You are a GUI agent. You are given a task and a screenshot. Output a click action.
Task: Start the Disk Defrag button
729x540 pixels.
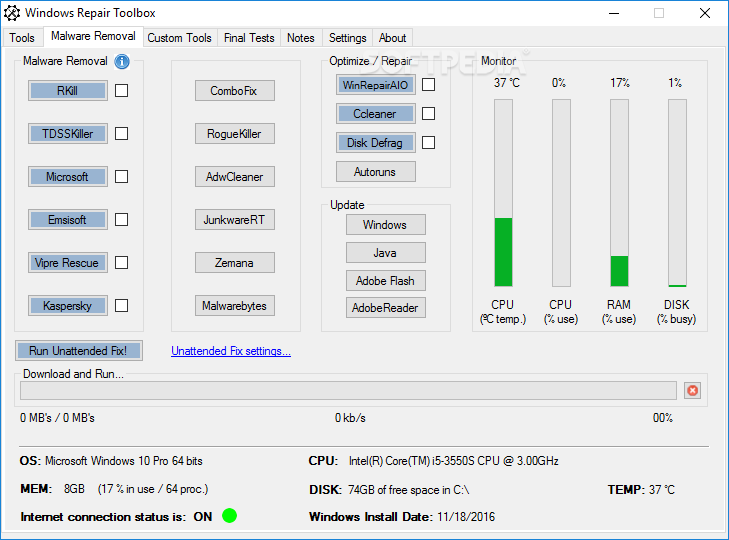point(376,142)
